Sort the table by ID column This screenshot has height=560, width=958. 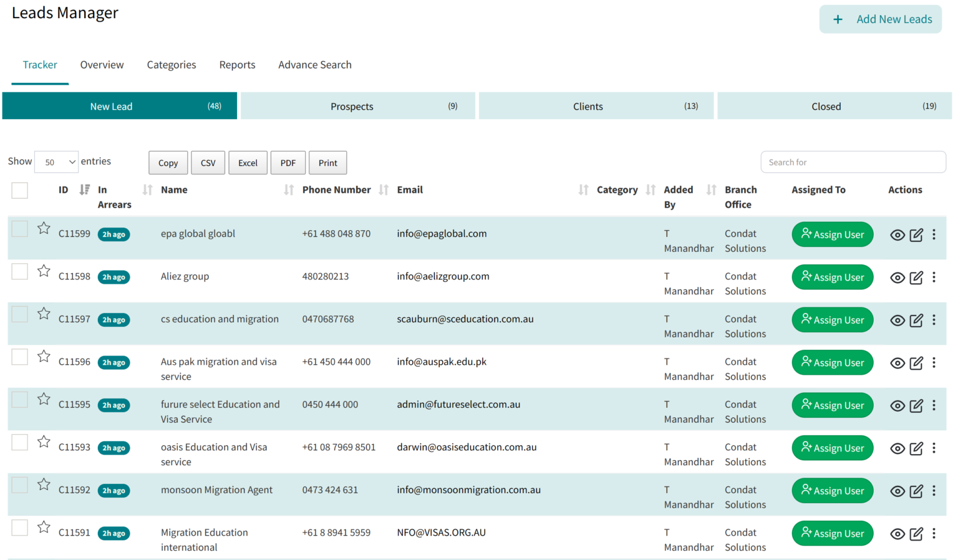pyautogui.click(x=84, y=190)
